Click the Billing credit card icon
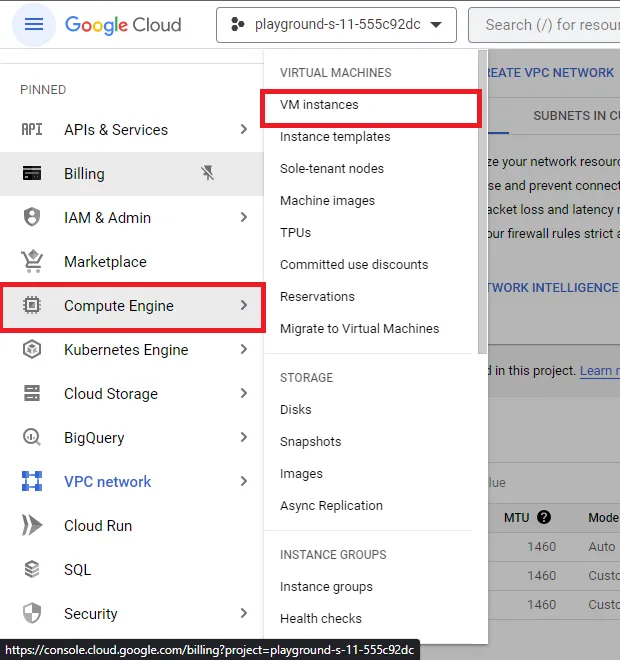 (x=32, y=173)
